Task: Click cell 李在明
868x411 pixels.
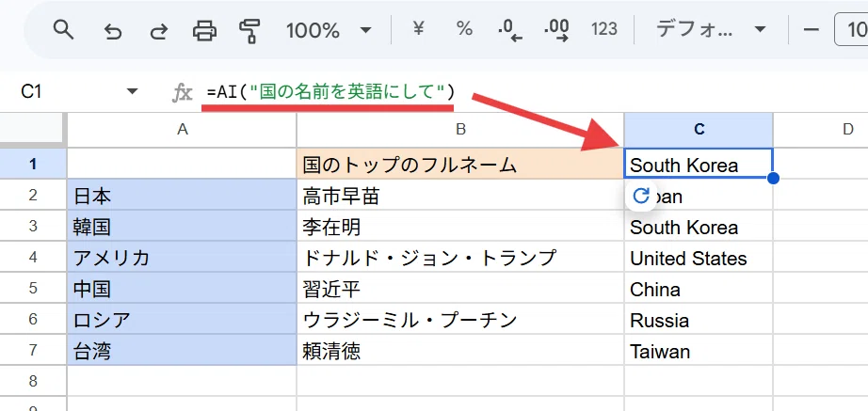Action: click(x=460, y=226)
